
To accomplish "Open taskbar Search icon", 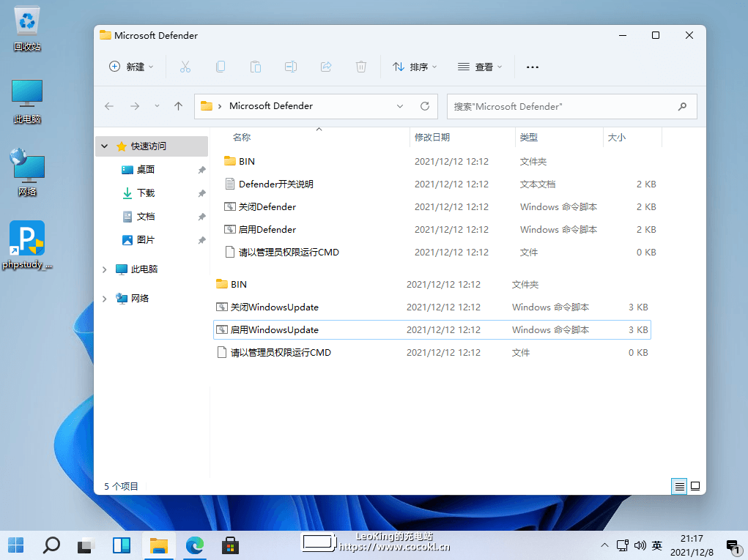I will pyautogui.click(x=51, y=545).
